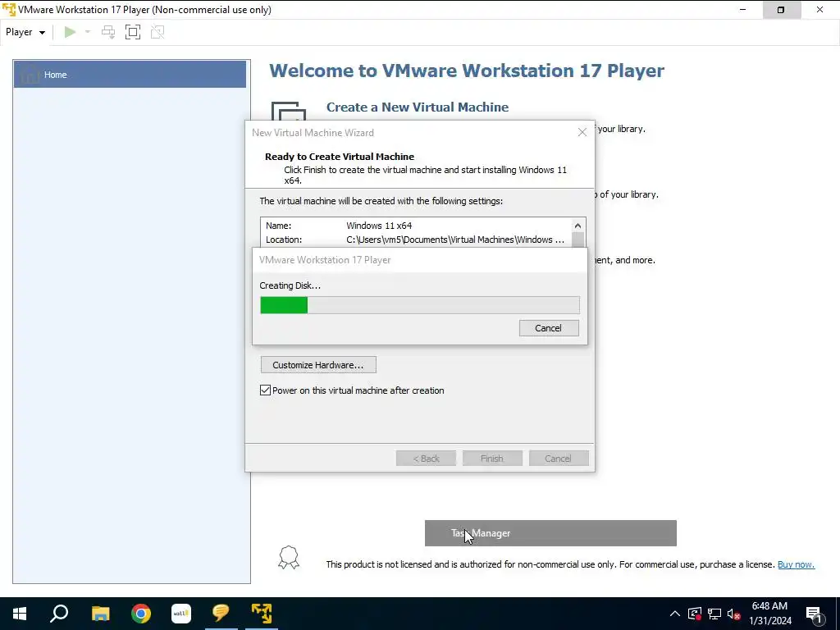Click the Back button in the wizard
The width and height of the screenshot is (840, 630).
426,459
